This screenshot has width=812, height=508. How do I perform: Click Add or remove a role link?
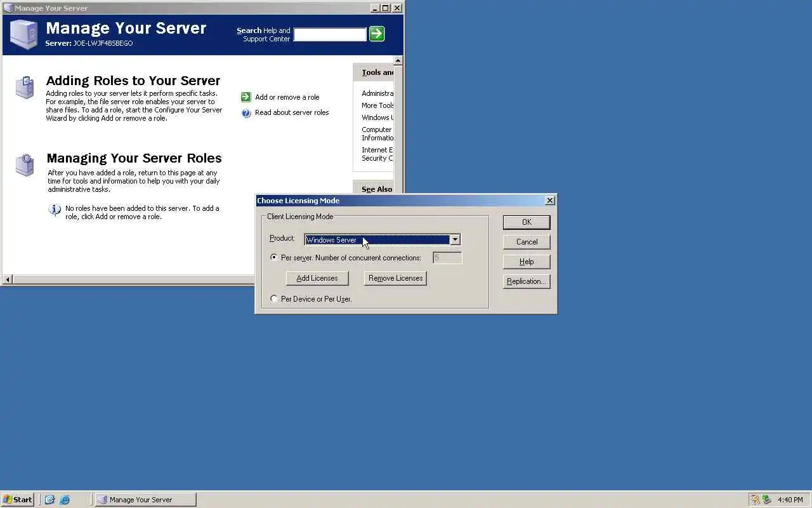click(x=287, y=97)
